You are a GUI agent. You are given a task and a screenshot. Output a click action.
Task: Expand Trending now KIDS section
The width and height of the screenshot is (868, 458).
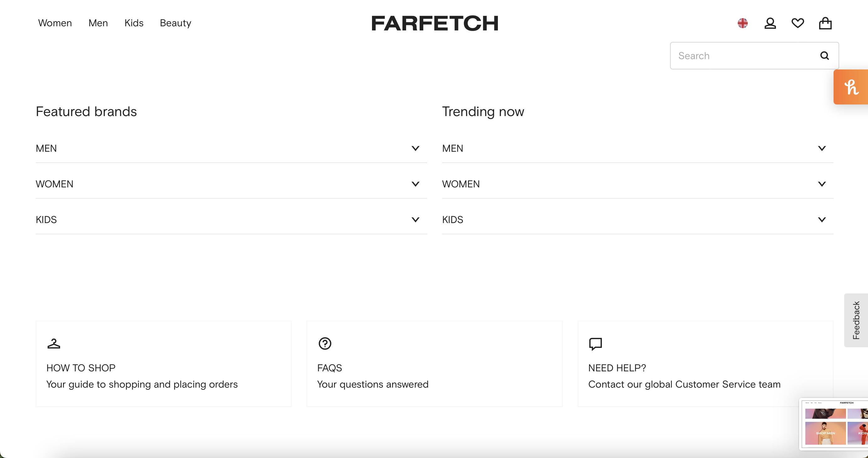tap(822, 220)
